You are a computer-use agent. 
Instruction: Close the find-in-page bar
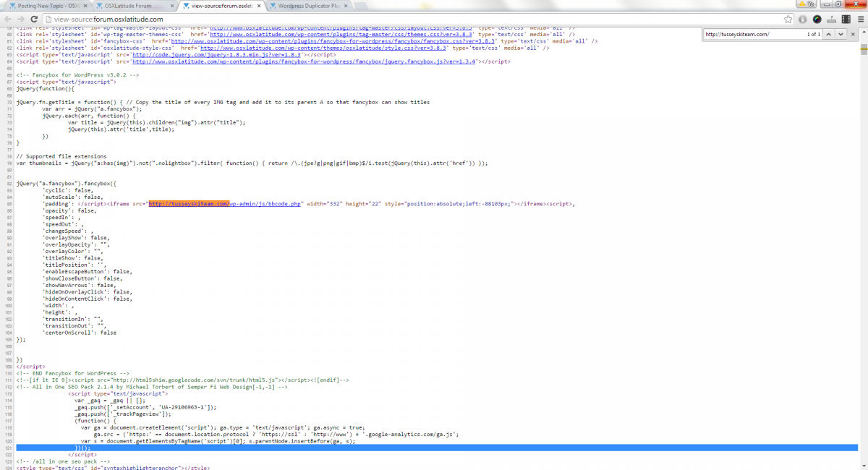[853, 34]
